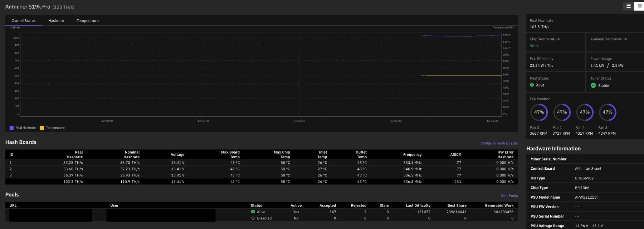The height and width of the screenshot is (229, 644).
Task: Toggle Real Hashrate purple legend swatch
Action: click(11, 128)
